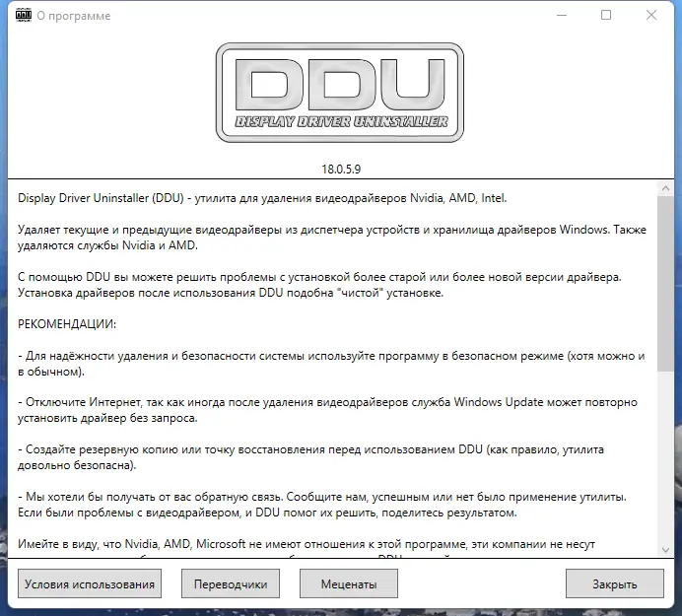Click the vertical scrollbar thumb

(665, 283)
